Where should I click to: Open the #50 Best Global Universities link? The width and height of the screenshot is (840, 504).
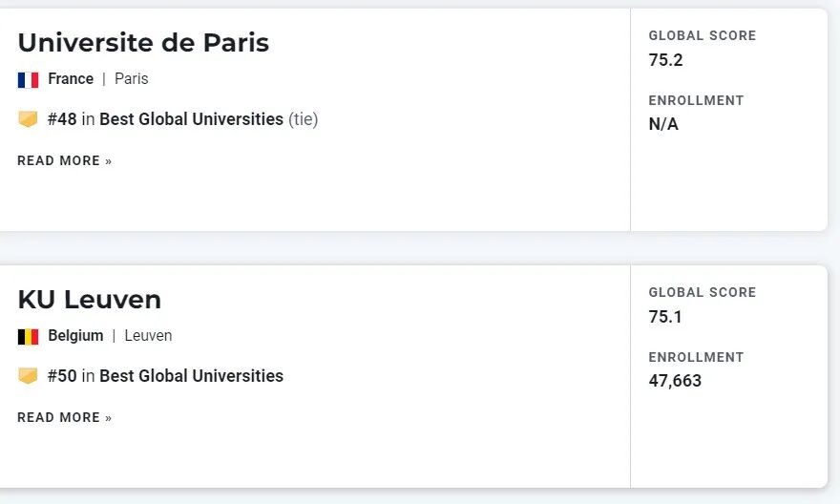165,376
